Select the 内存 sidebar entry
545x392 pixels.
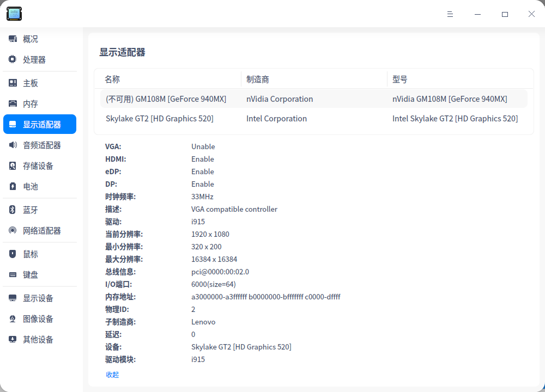[x=40, y=103]
